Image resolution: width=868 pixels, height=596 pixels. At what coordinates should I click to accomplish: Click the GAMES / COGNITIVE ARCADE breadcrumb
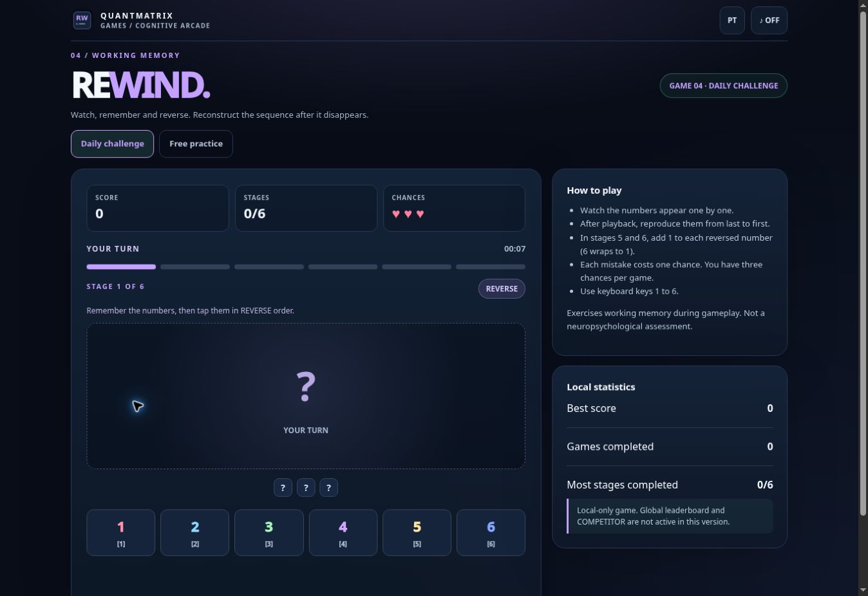click(155, 26)
